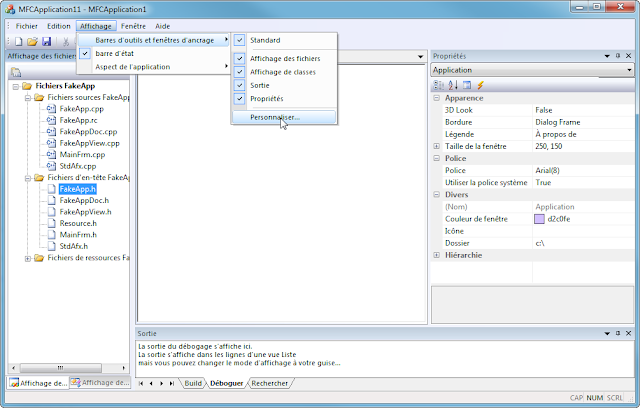Select the class view tab at bottom left
This screenshot has height=408, width=640.
100,383
